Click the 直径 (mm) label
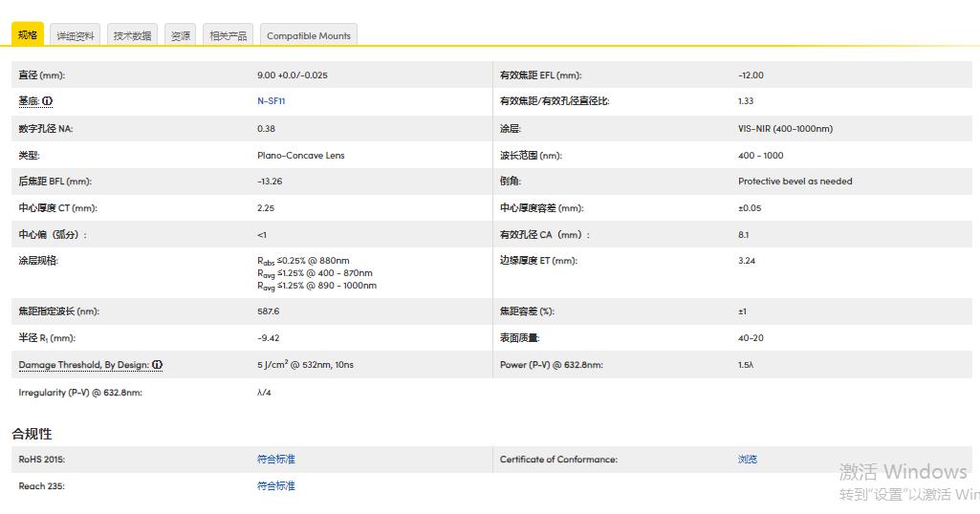 [41, 75]
